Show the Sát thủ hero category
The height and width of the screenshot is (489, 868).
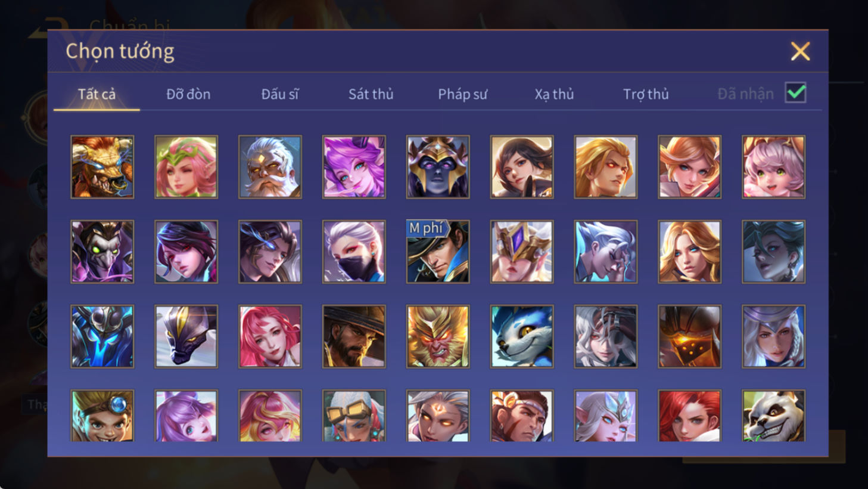[x=371, y=94]
